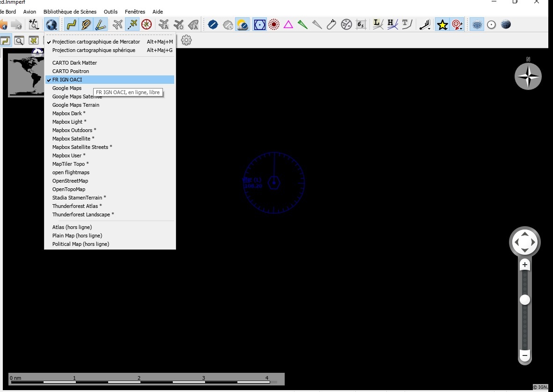Viewport: 553px width, 392px height.
Task: Click the red compass rose toolbar icon
Action: 147,24
